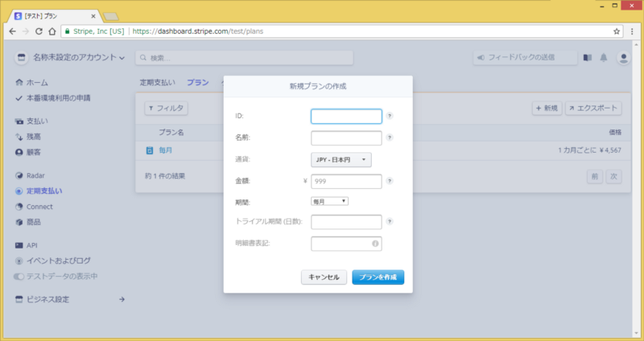
Task: Click the browser reload icon
Action: coord(47,31)
